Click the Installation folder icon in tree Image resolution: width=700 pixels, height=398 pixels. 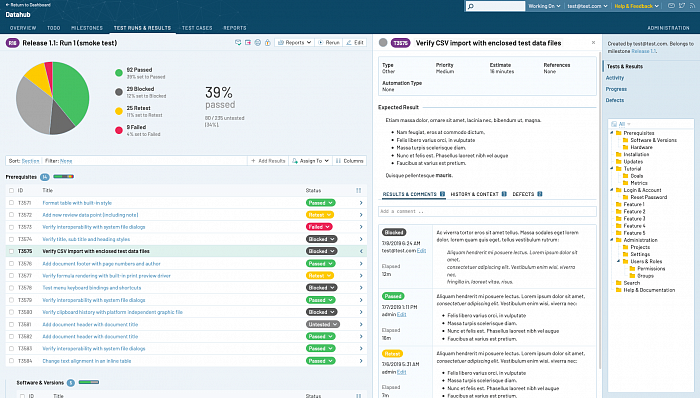coord(618,154)
